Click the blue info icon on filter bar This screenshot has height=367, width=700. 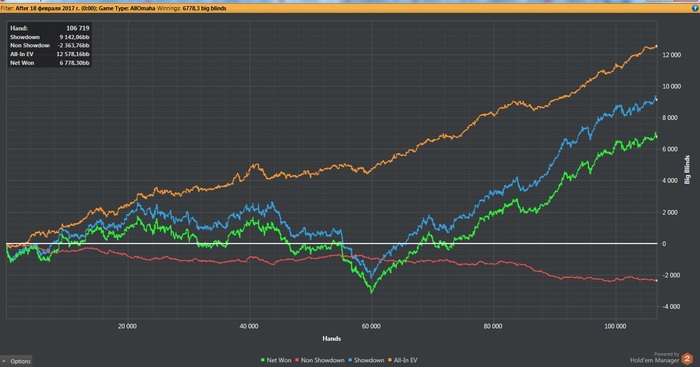tap(695, 8)
